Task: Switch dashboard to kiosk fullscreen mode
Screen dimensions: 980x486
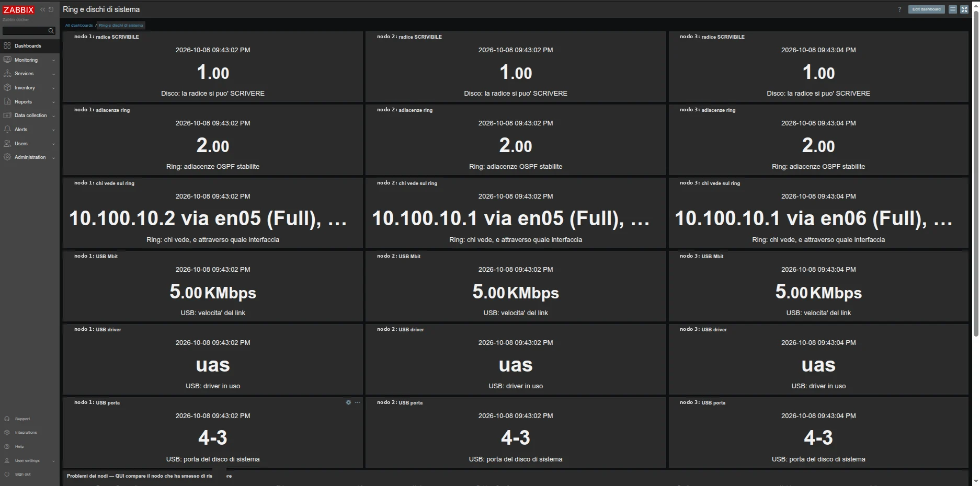Action: coord(964,9)
